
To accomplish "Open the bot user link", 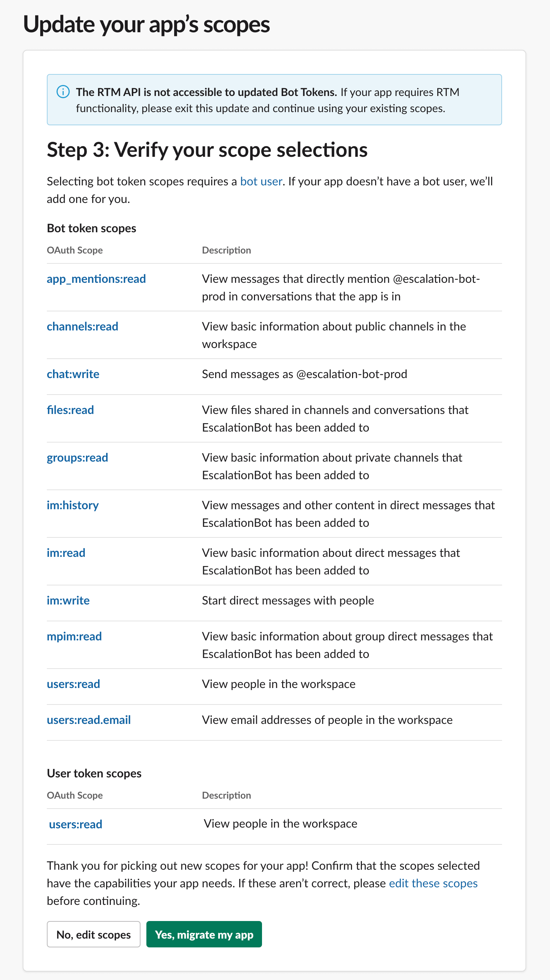I will tap(261, 181).
